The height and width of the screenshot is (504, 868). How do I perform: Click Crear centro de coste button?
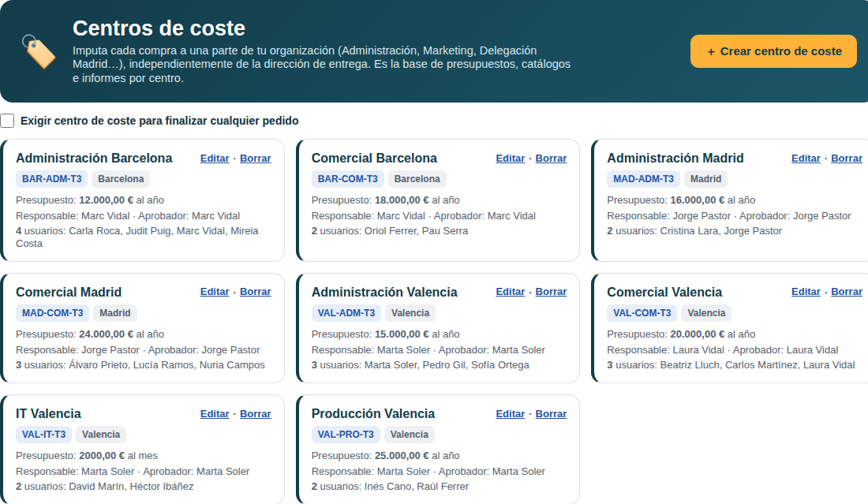pos(773,51)
